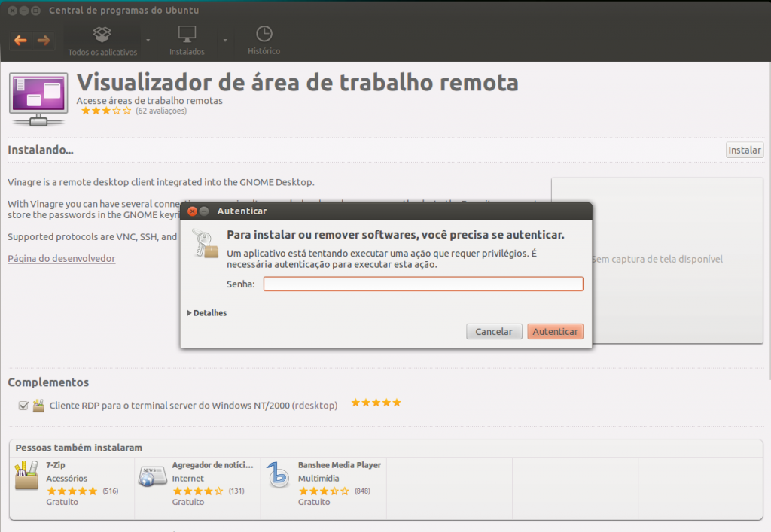Click the Software Center window close button

coord(13,11)
